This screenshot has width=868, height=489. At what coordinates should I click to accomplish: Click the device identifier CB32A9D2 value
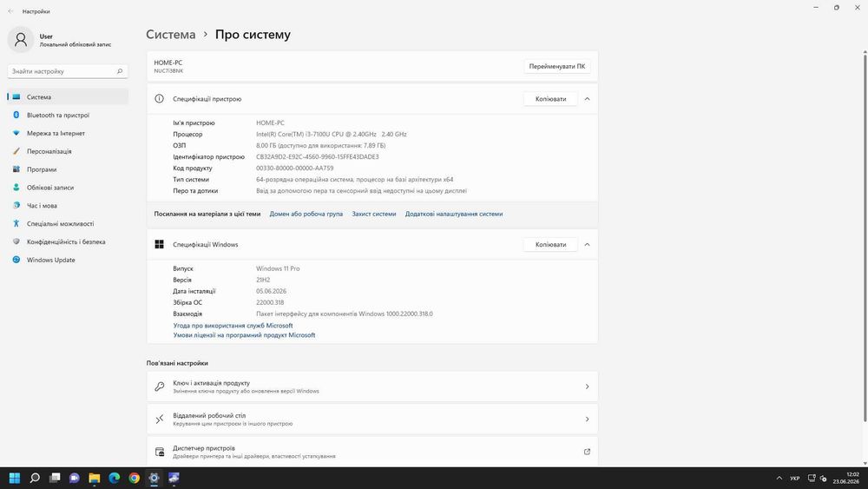tap(317, 156)
